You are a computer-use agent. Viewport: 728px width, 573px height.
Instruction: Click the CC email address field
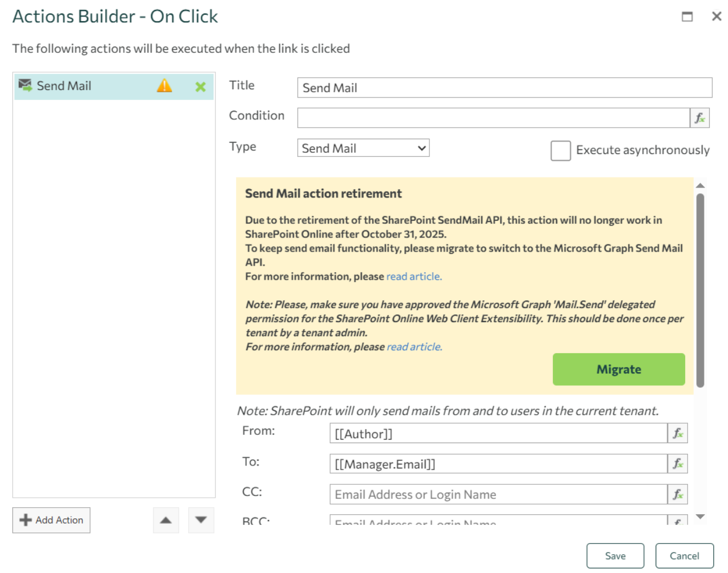[498, 494]
